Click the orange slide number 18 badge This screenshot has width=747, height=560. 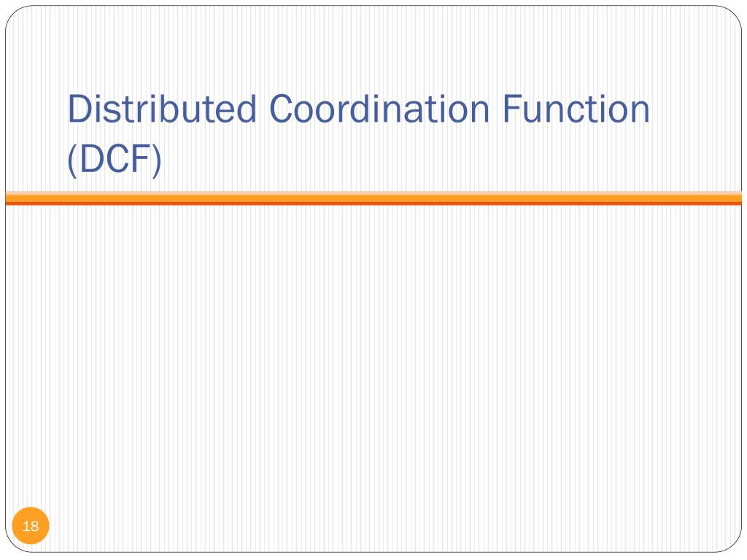click(x=31, y=526)
